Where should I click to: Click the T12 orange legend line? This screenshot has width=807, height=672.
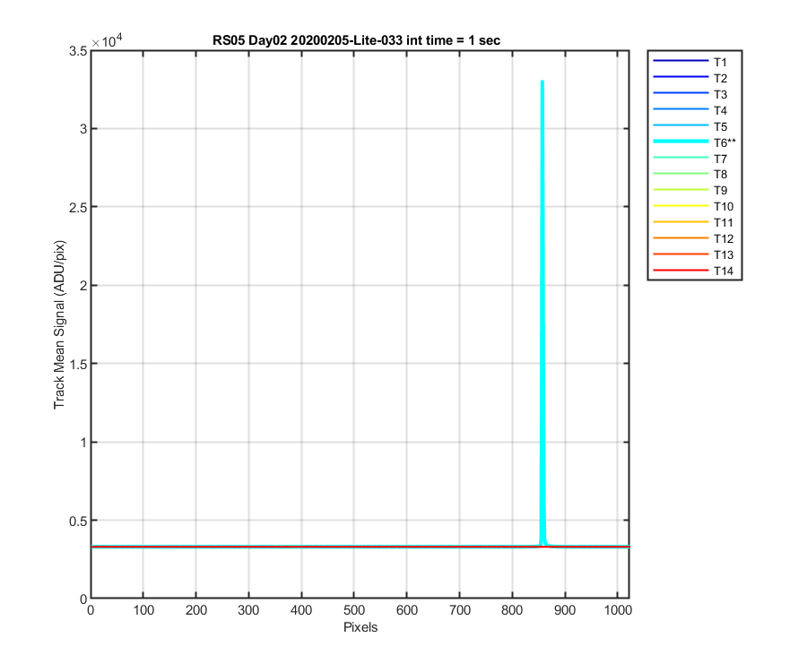coord(681,238)
